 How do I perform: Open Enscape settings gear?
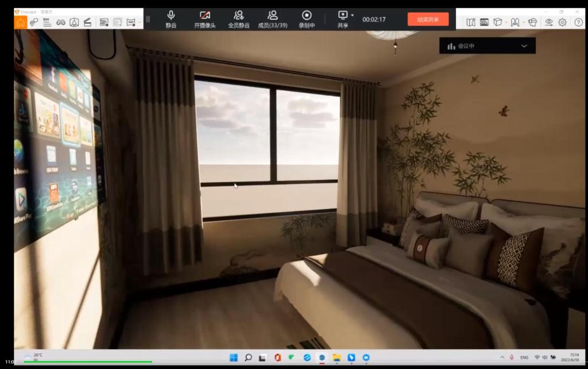click(x=562, y=22)
